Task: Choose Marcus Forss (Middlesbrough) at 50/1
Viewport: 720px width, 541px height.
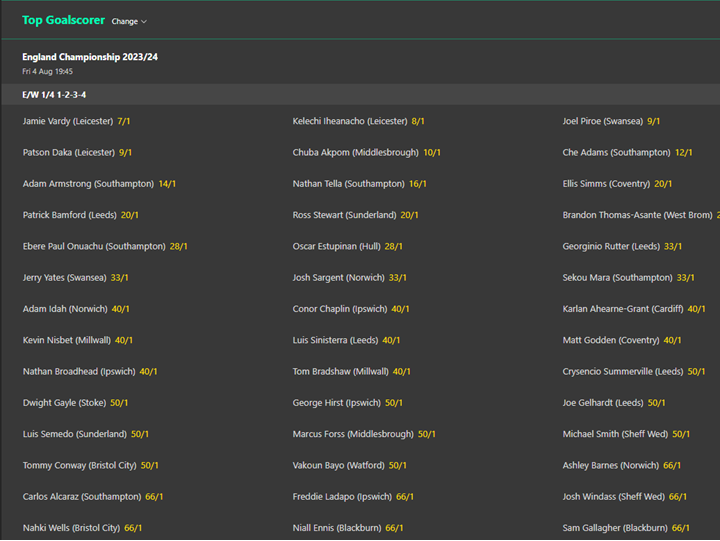Action: tap(364, 434)
